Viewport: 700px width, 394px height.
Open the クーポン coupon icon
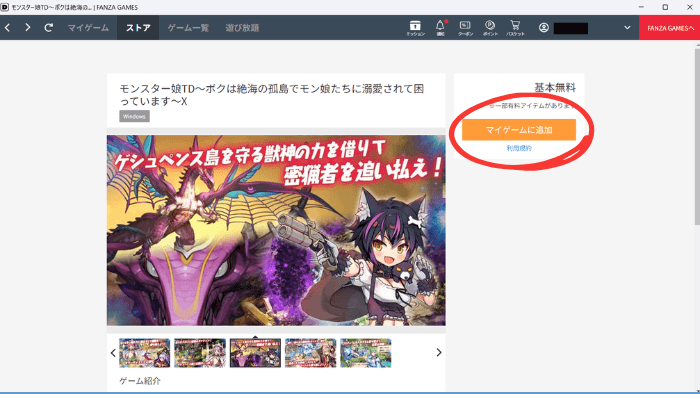465,28
